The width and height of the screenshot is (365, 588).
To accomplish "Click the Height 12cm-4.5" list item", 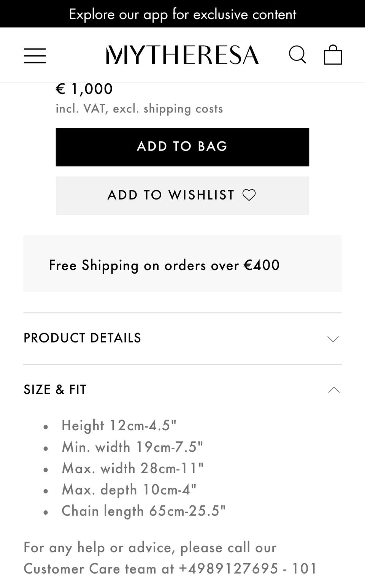I will point(119,425).
